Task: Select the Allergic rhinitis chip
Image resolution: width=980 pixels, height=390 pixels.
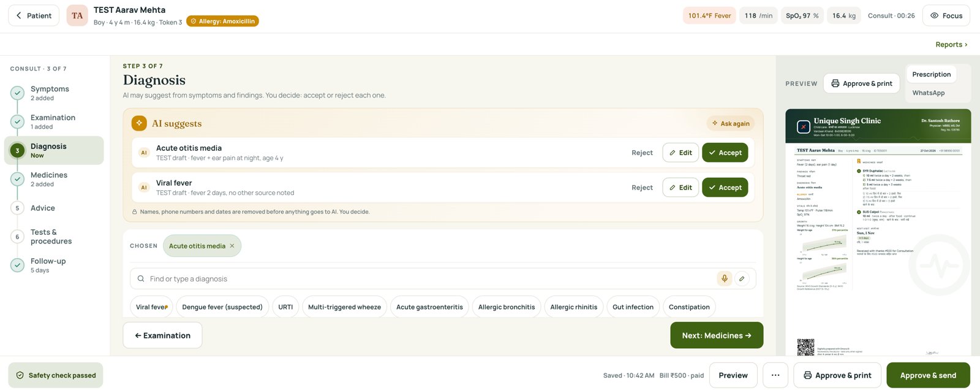Action: (x=574, y=307)
